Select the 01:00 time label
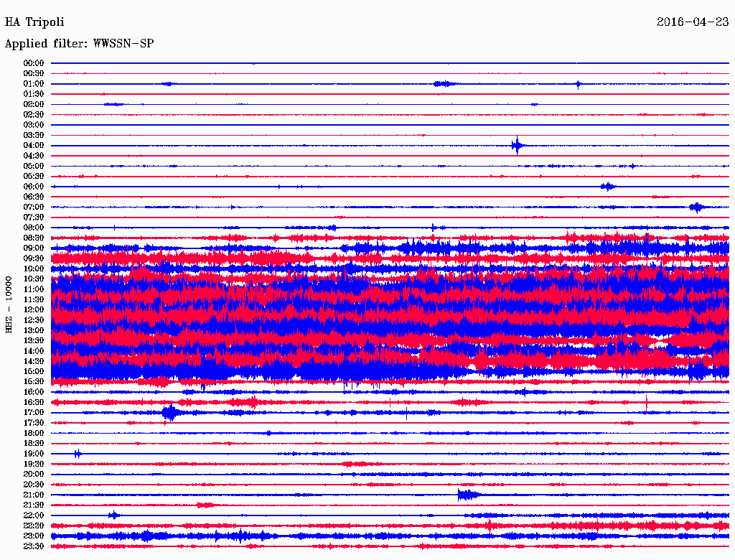Screen dimensions: 735x560 point(34,83)
